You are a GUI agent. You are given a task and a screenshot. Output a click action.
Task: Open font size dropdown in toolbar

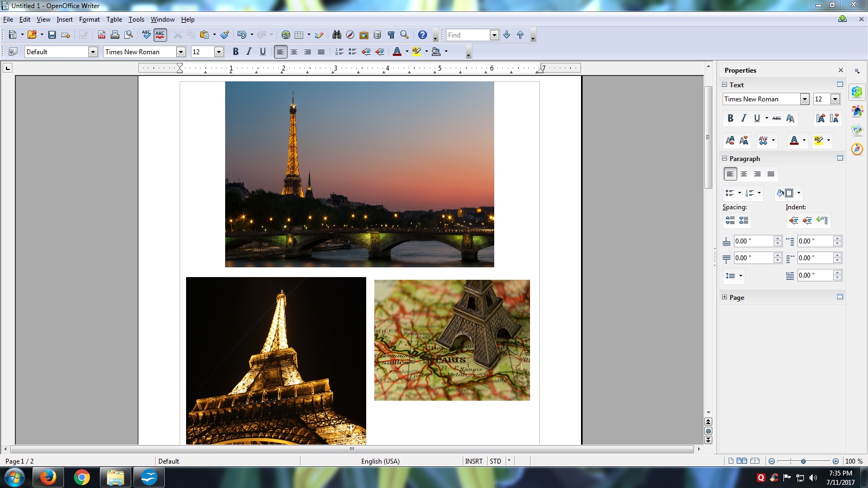point(219,52)
